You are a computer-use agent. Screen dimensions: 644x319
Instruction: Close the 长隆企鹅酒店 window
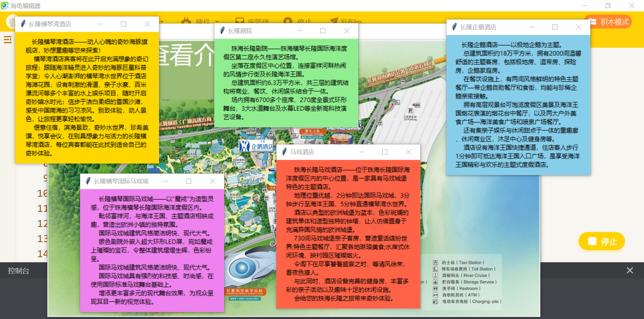click(x=579, y=27)
